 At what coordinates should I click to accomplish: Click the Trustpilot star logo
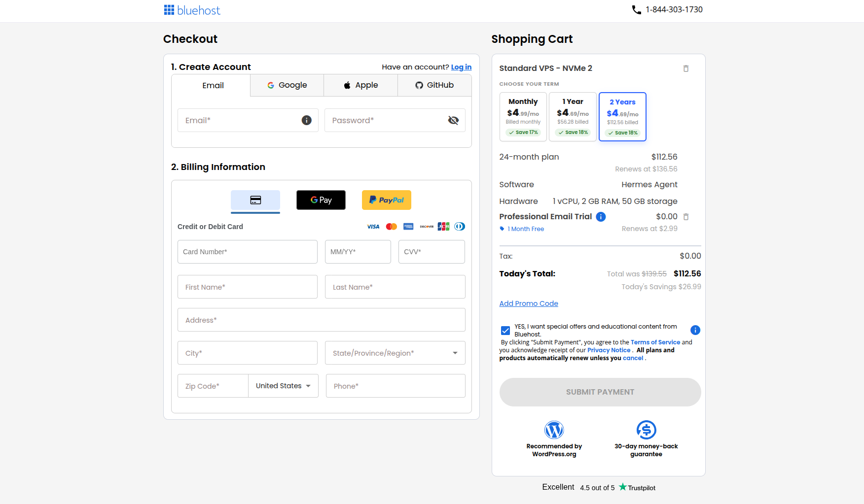(x=623, y=487)
